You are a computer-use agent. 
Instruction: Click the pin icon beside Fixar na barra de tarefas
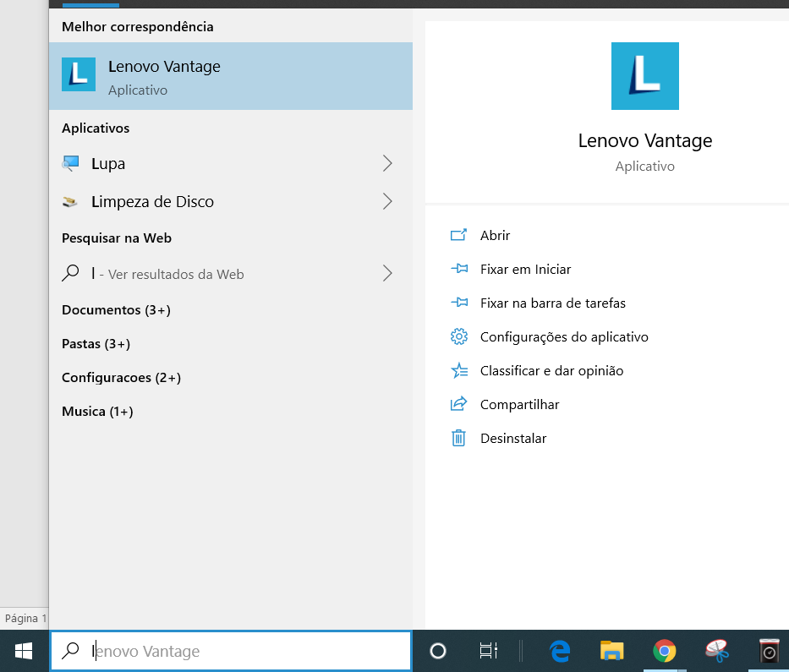coord(459,303)
